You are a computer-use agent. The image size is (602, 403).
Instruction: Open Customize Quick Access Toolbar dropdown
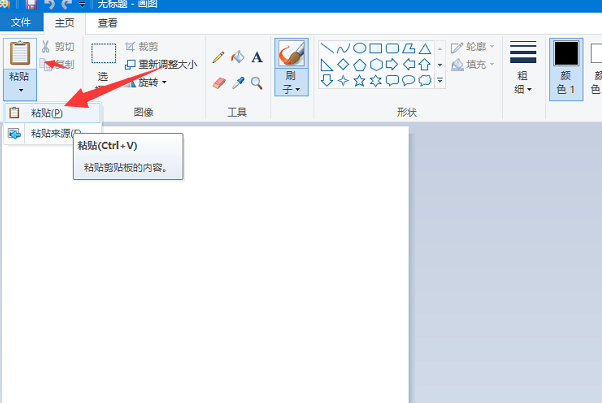coord(82,4)
